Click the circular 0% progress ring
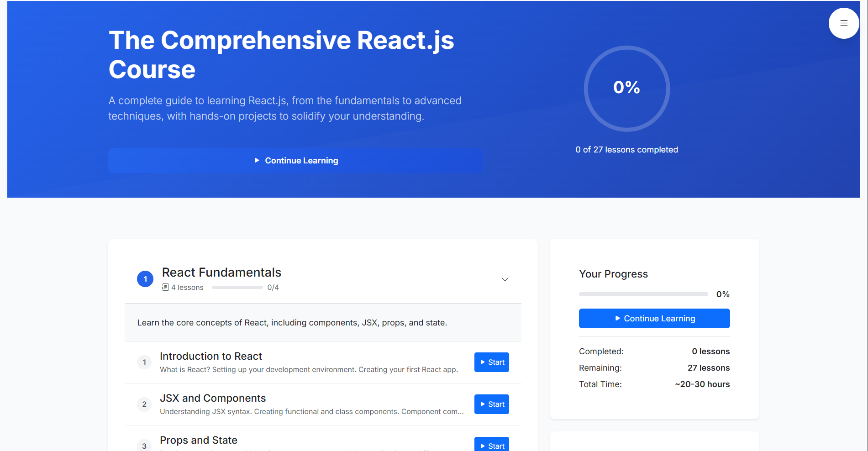Viewport: 868px width, 451px height. (x=627, y=89)
